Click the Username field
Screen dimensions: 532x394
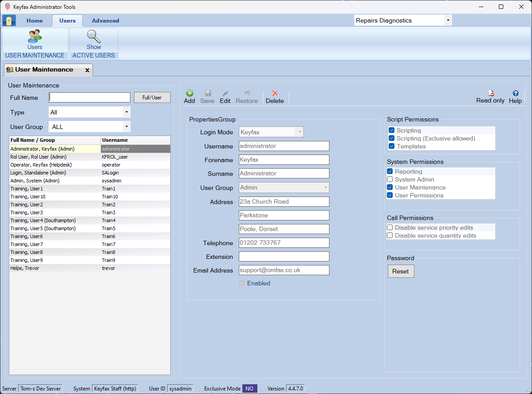click(284, 146)
